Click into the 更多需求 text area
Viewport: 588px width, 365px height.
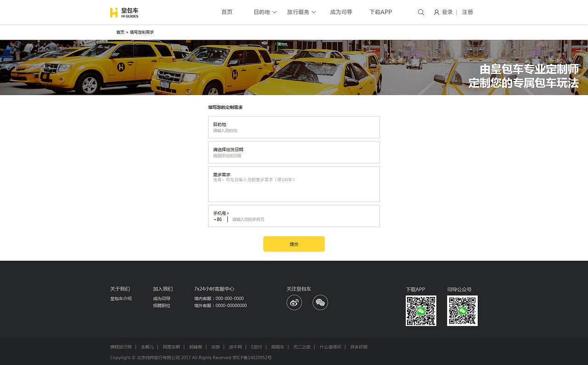coord(294,184)
